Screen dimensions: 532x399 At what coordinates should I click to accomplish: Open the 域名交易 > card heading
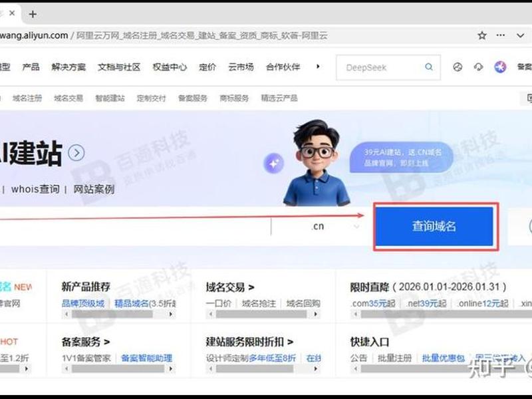230,287
